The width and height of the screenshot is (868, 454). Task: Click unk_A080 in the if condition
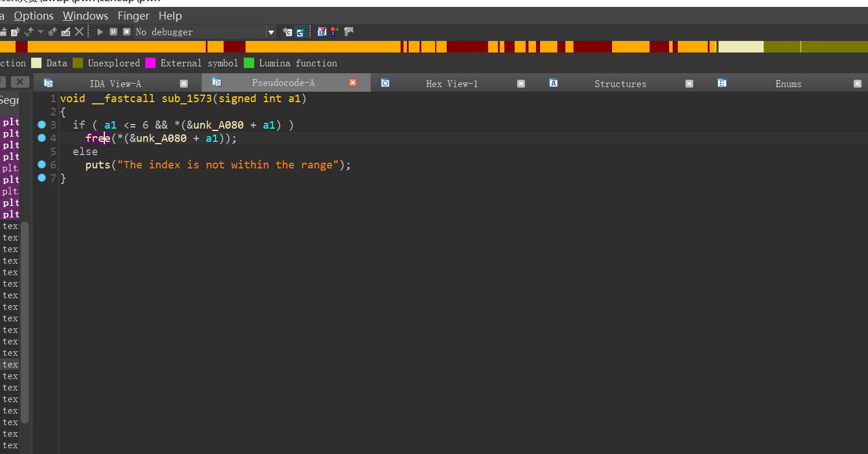click(x=218, y=125)
